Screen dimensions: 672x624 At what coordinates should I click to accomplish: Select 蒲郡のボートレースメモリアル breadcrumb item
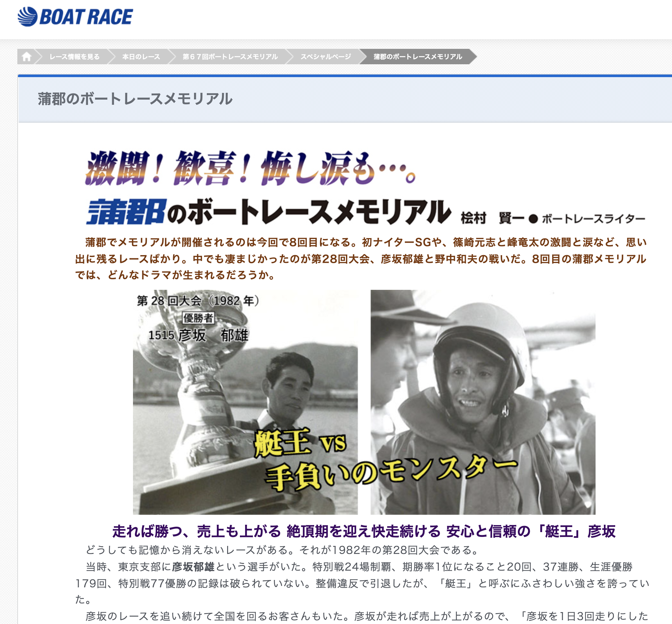click(418, 57)
